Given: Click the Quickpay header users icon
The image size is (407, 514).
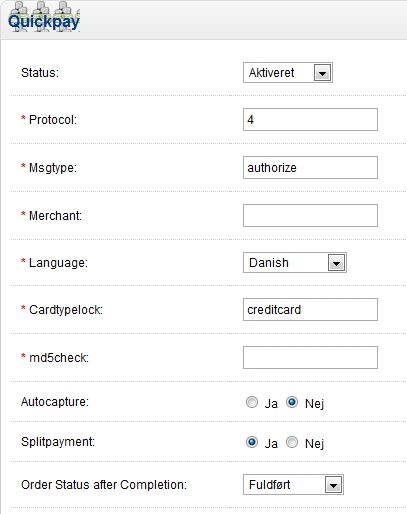Looking at the screenshot, I should [x=44, y=17].
